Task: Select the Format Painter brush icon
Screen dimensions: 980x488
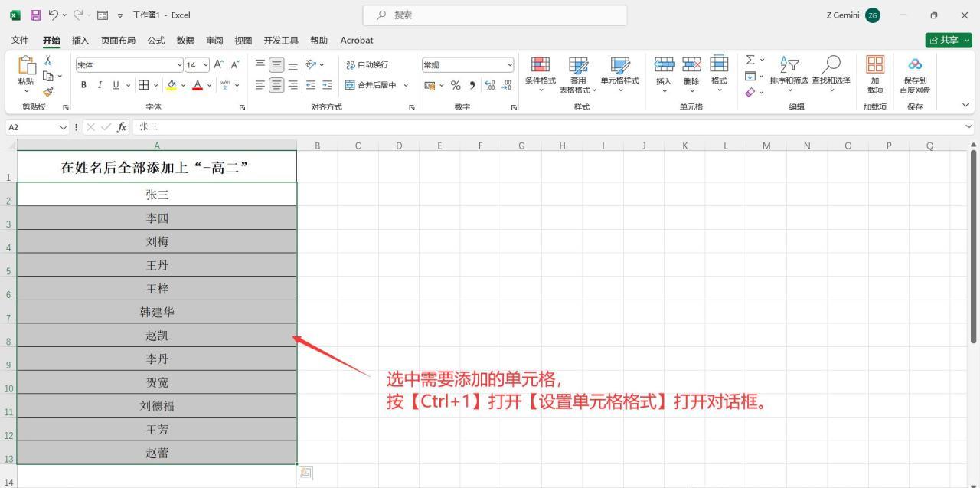Action: 47,91
